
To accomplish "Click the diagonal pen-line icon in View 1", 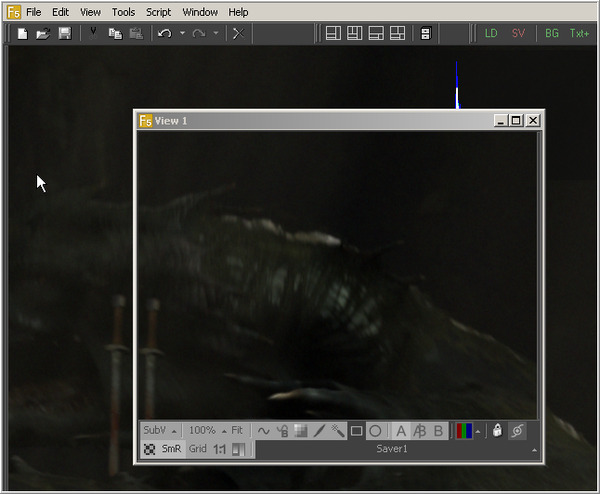I will 319,431.
